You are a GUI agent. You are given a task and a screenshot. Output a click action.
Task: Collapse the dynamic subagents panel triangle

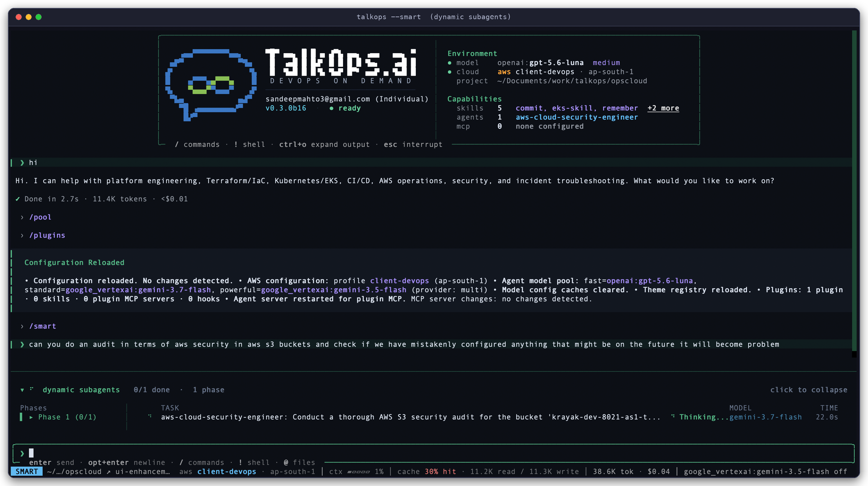22,390
